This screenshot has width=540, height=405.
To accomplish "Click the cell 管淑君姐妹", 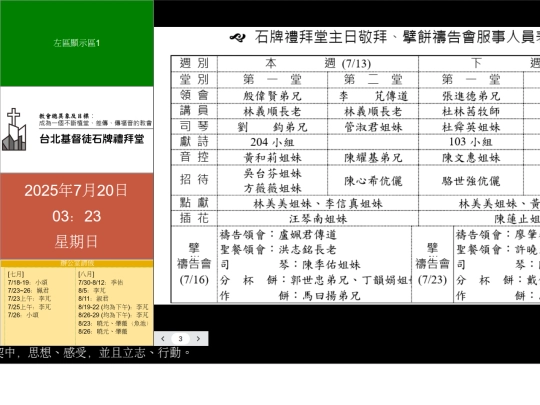I will click(x=373, y=127).
